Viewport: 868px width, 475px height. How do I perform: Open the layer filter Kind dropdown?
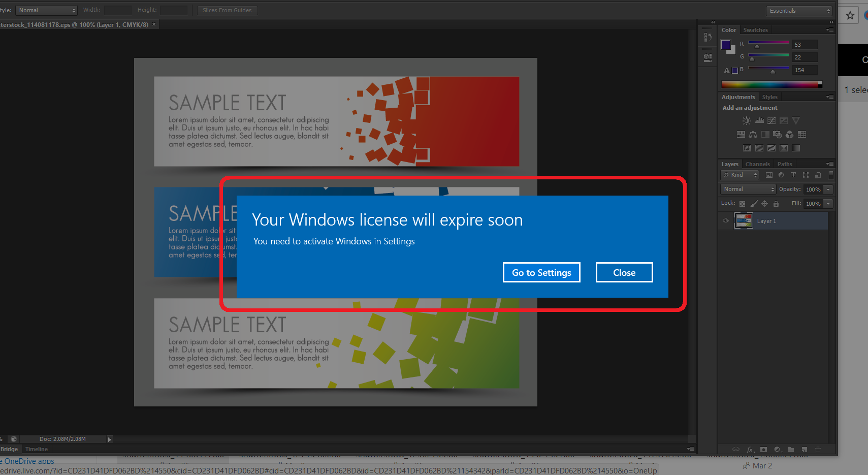pos(739,175)
